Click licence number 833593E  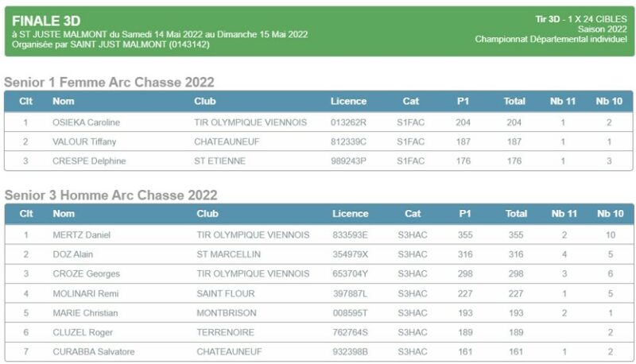tap(350, 235)
